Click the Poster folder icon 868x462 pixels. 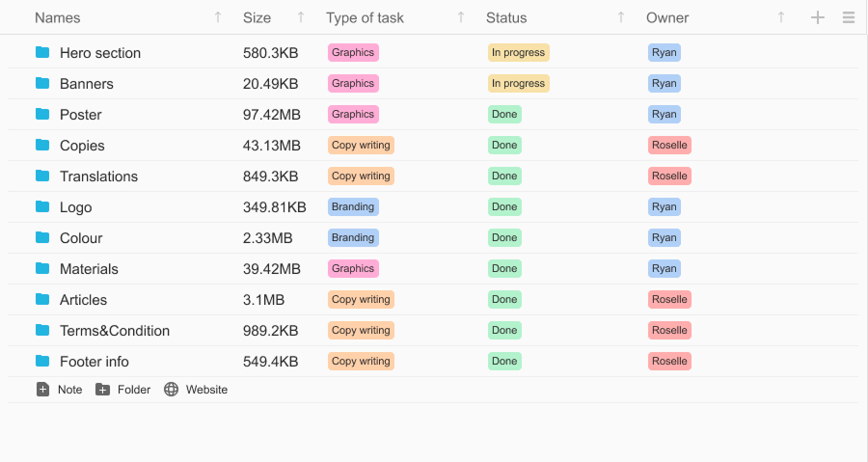(42, 115)
